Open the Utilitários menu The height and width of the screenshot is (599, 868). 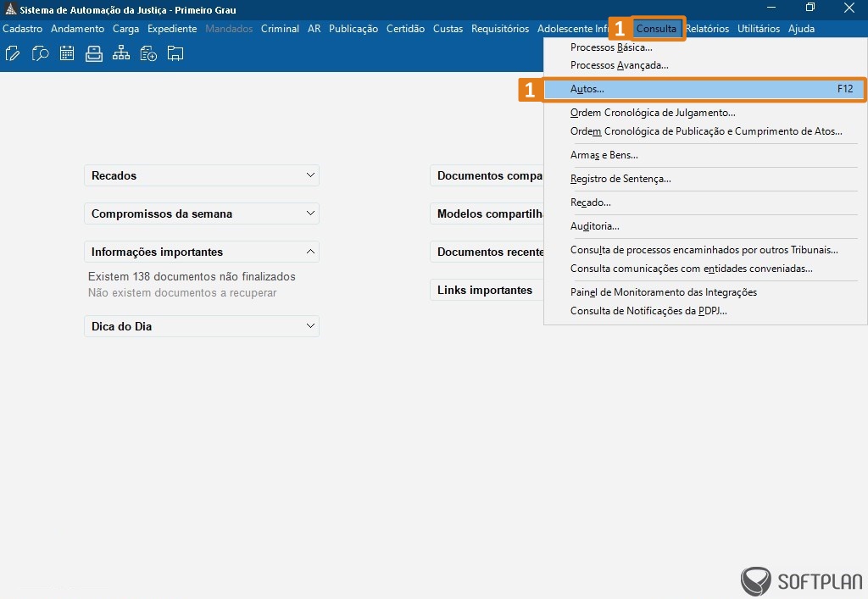(x=759, y=29)
